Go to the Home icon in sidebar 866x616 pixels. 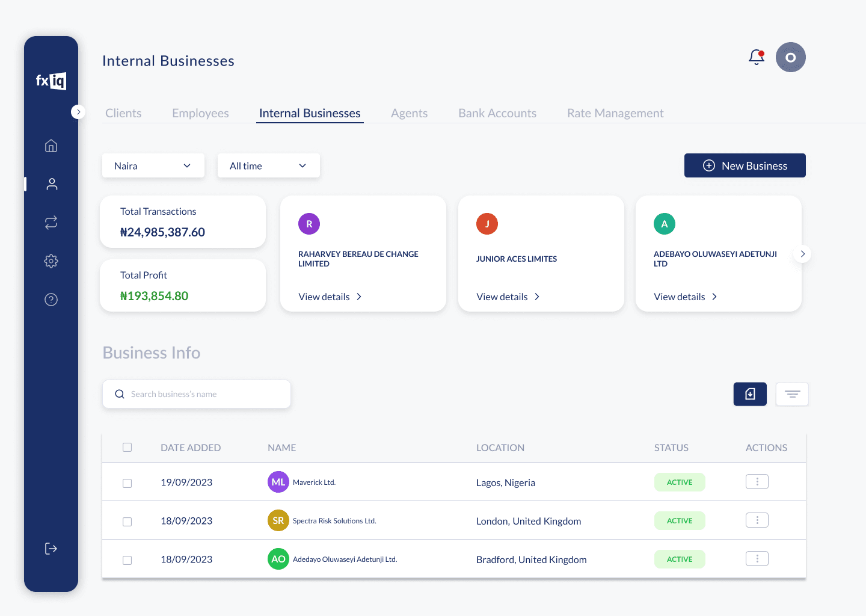[51, 146]
